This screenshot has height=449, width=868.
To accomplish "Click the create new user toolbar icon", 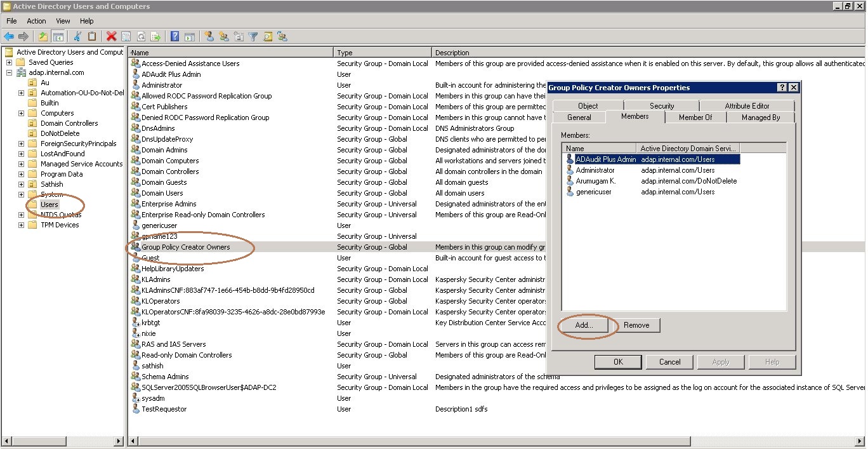I will click(x=209, y=37).
